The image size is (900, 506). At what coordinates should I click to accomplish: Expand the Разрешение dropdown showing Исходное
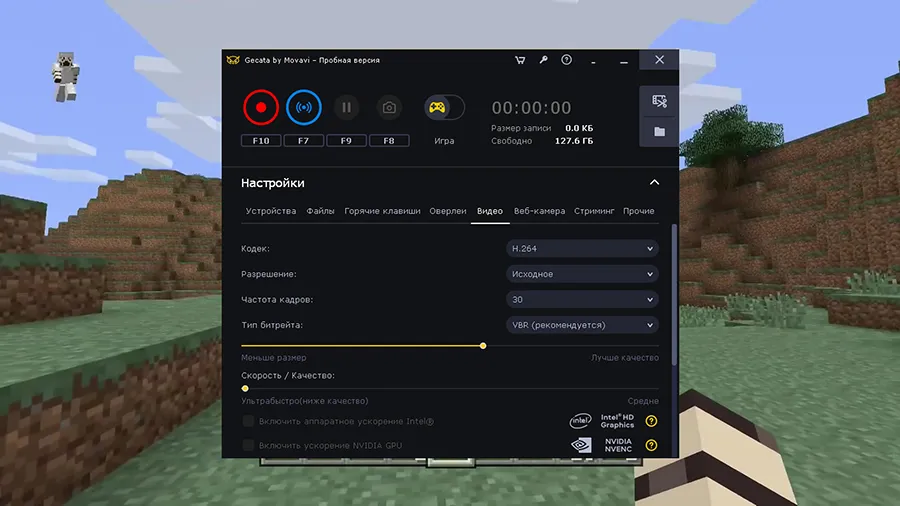pyautogui.click(x=581, y=274)
